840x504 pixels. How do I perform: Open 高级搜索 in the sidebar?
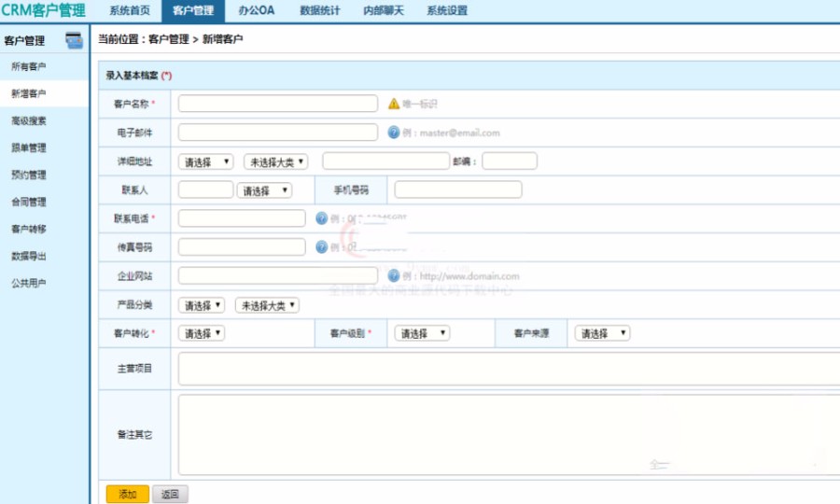tap(29, 120)
